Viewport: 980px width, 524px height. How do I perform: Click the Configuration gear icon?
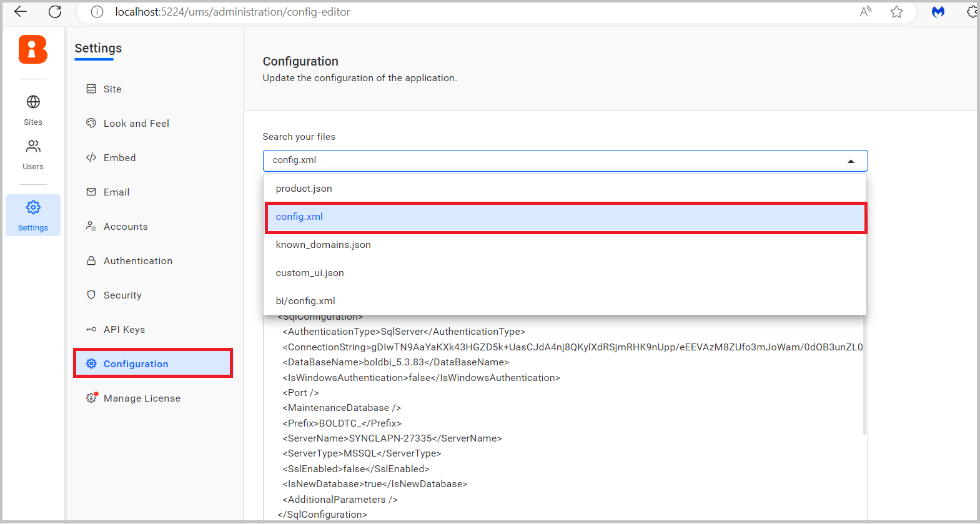click(x=91, y=363)
